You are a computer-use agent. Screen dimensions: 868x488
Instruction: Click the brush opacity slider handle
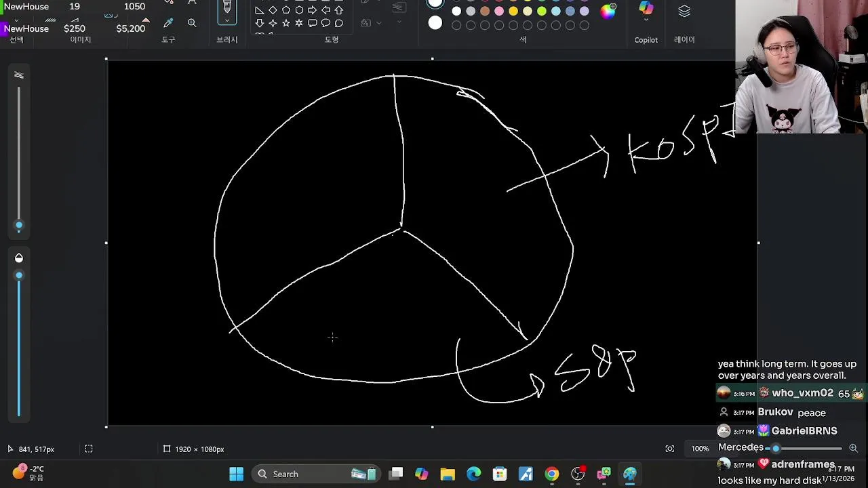[x=19, y=275]
